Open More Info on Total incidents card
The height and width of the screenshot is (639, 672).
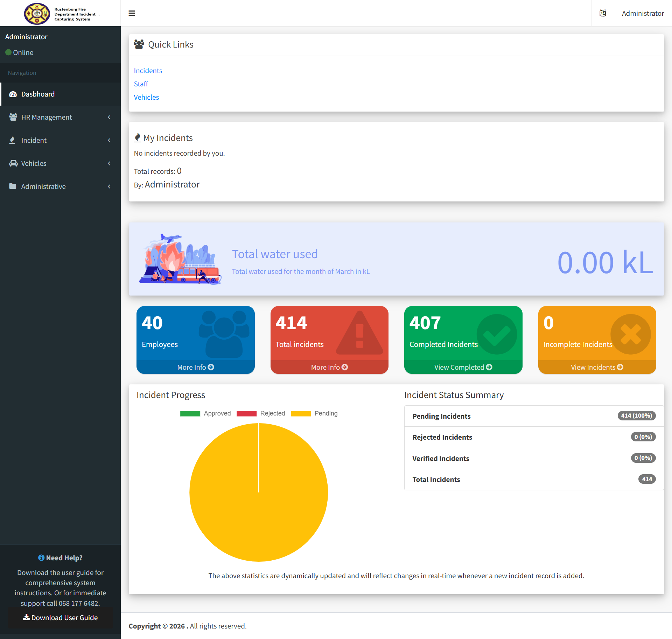[329, 367]
